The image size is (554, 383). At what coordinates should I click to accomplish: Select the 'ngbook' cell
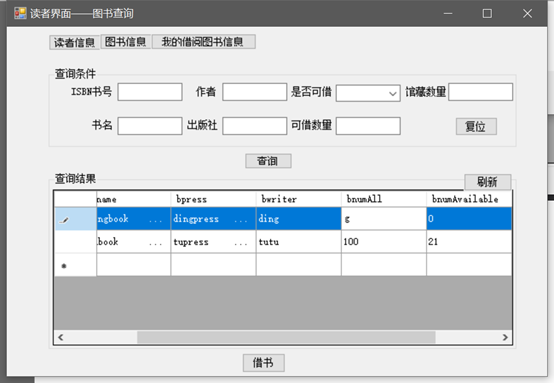click(x=133, y=219)
